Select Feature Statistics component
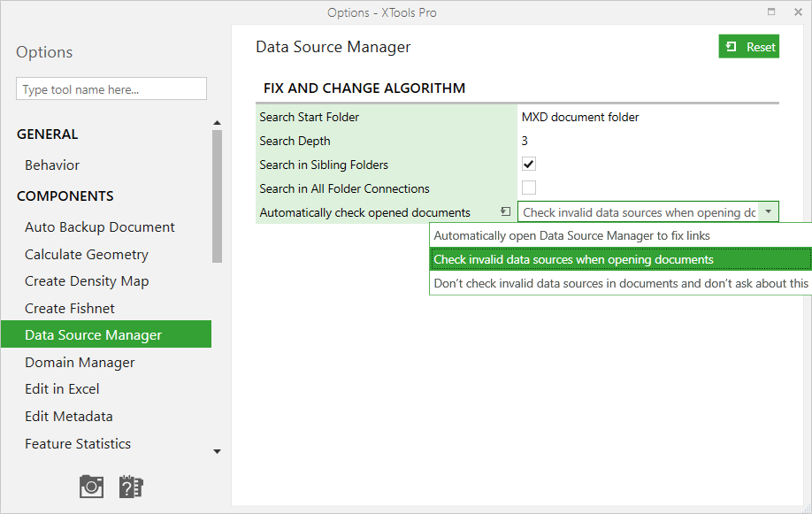812x514 pixels. click(x=78, y=444)
